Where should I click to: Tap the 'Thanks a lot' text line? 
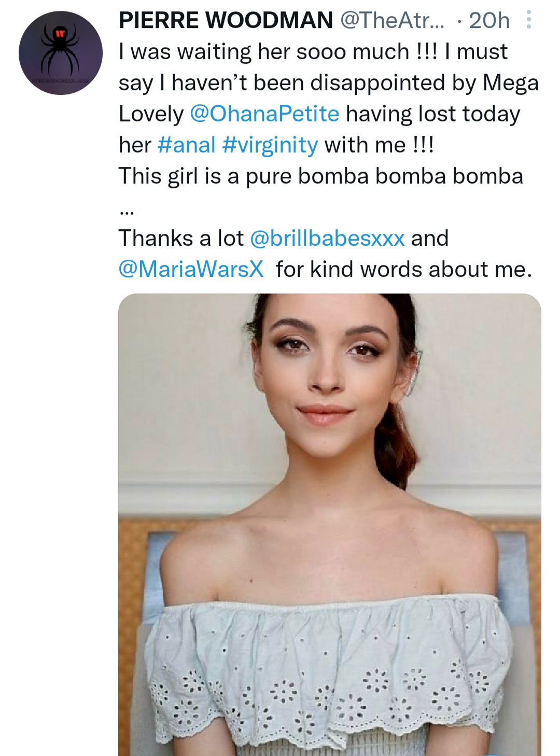[180, 238]
